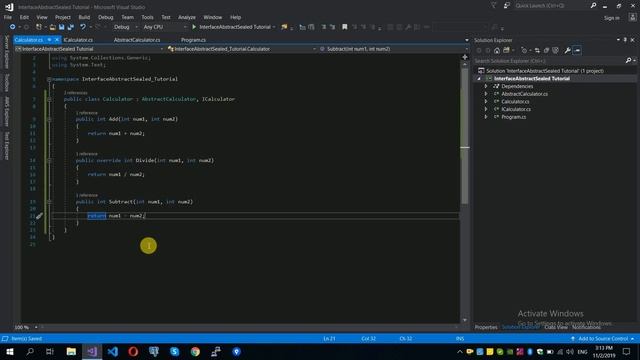The height and width of the screenshot is (360, 640).
Task: Collapse the Subtract method outline toggle
Action: pyautogui.click(x=49, y=202)
